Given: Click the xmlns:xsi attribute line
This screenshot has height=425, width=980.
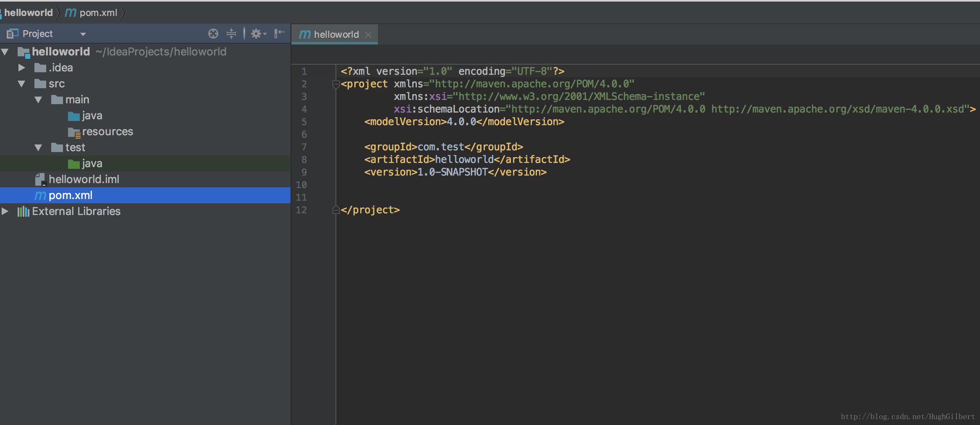Looking at the screenshot, I should [x=549, y=97].
